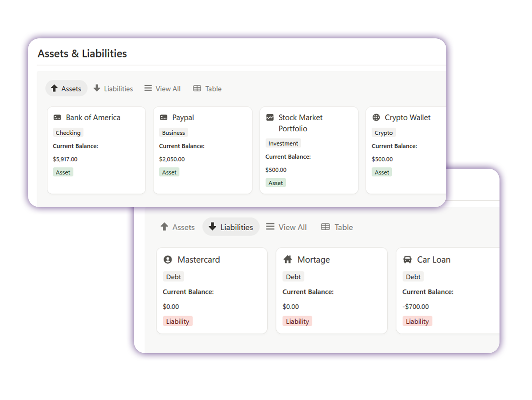
Task: Open View All tab in the lower panel
Action: (286, 227)
